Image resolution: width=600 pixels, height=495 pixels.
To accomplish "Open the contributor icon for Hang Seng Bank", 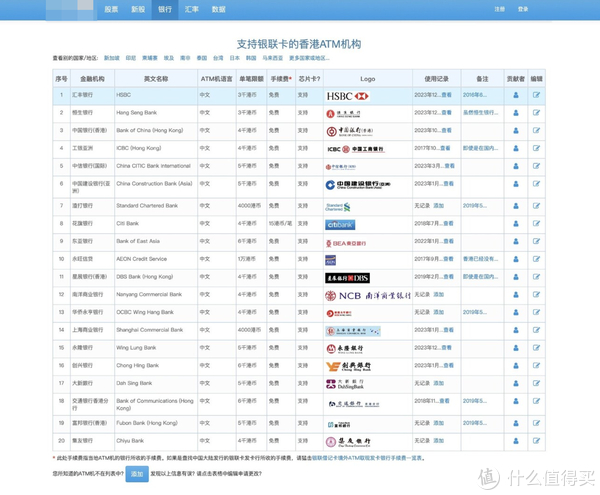I will coord(516,114).
